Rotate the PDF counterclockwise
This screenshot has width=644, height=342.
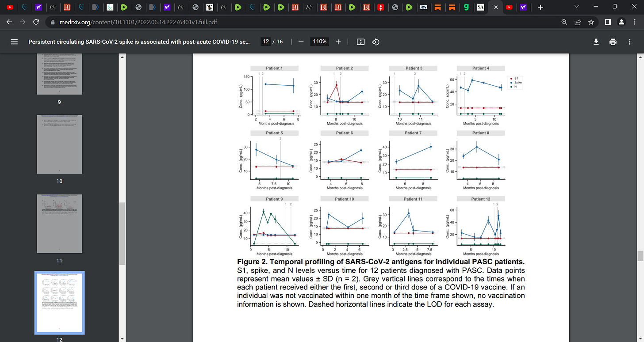click(376, 42)
